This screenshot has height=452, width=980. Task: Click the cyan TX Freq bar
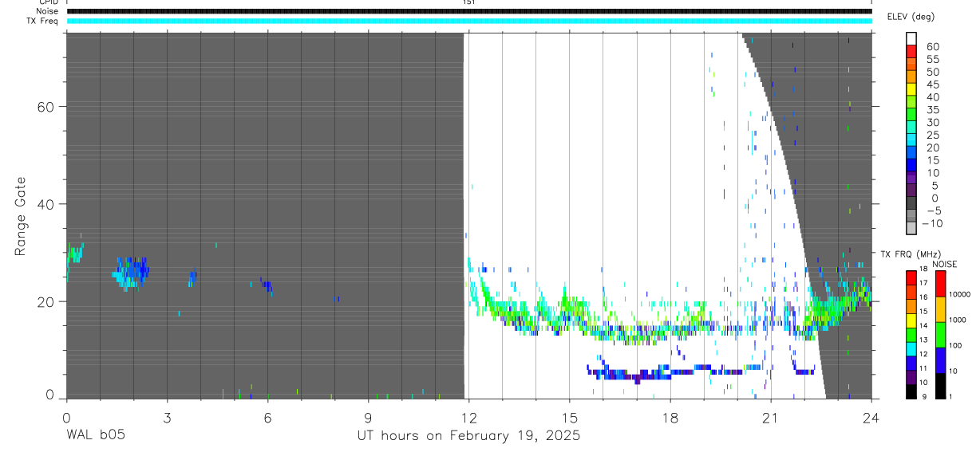[469, 21]
